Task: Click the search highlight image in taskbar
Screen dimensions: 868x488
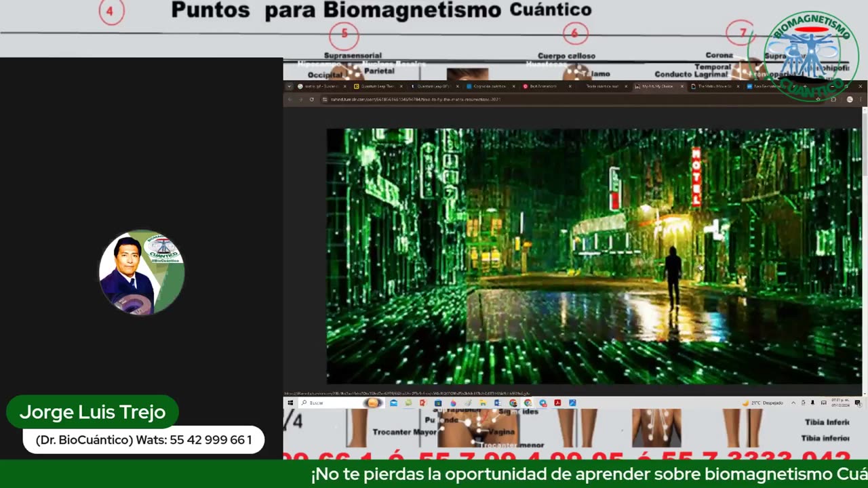Action: [373, 403]
